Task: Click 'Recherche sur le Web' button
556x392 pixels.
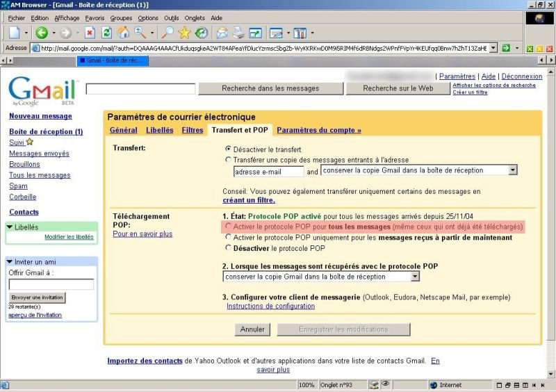Action: coord(398,88)
